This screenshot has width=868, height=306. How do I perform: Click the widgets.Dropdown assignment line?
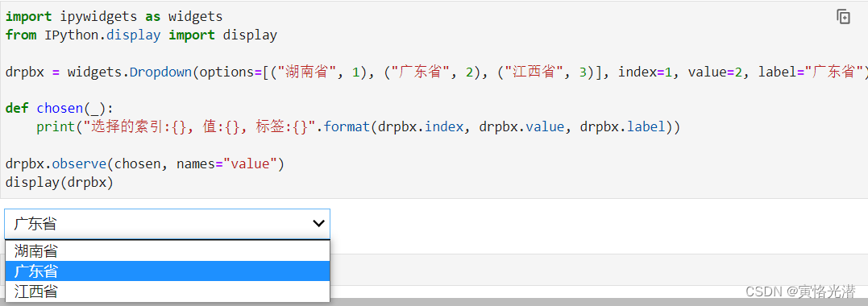click(436, 72)
